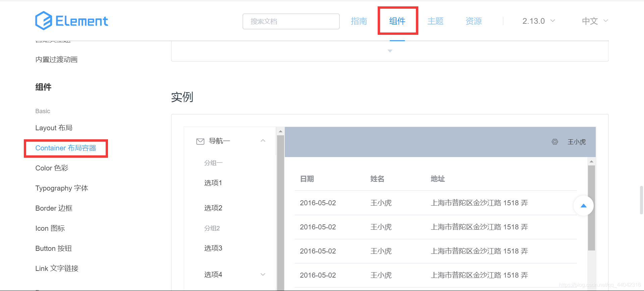The height and width of the screenshot is (291, 644).
Task: Click the 姓名 column header
Action: (377, 179)
